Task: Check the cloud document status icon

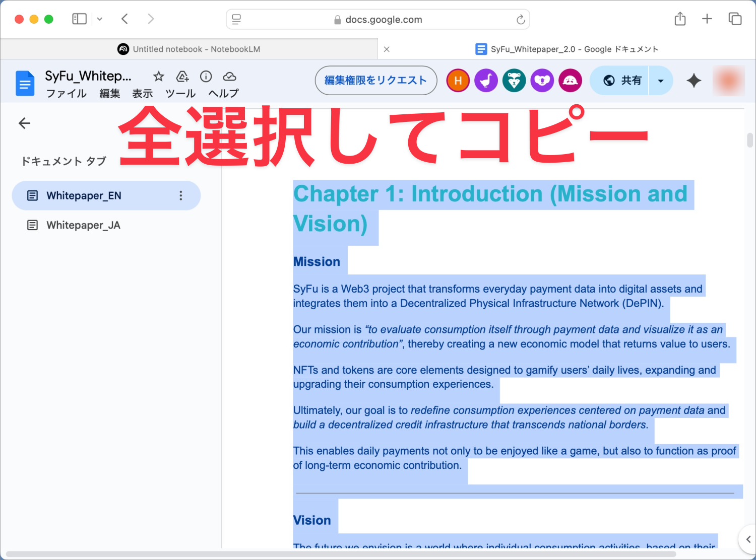Action: (230, 77)
